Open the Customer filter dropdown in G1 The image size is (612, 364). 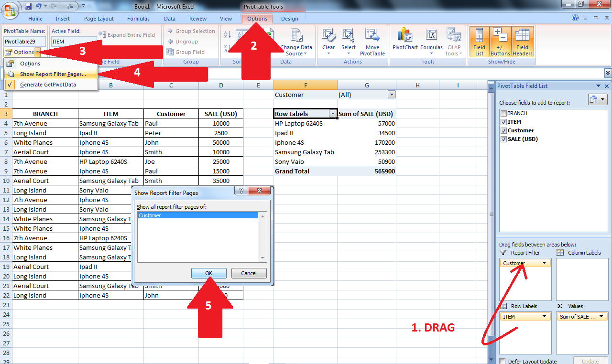point(392,95)
